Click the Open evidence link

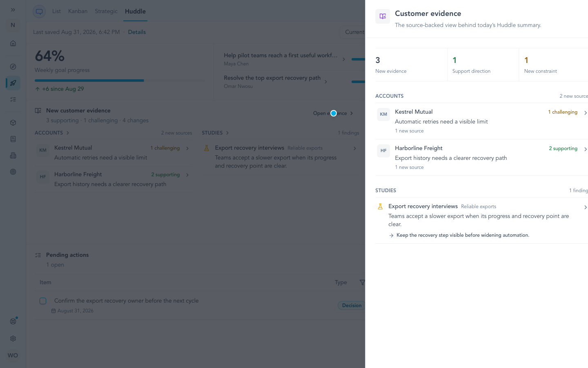tap(333, 113)
